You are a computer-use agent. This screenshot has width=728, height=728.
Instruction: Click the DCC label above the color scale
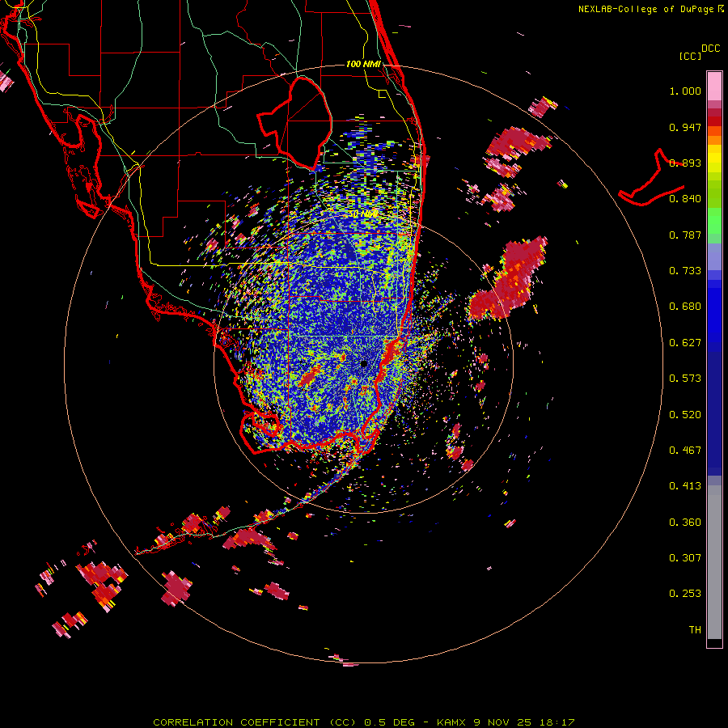[710, 49]
